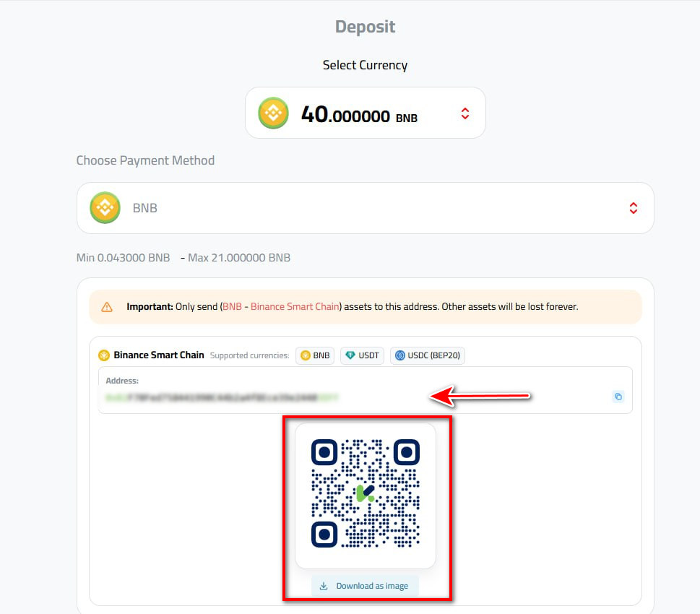Select the USDT supported currency badge icon
Image resolution: width=700 pixels, height=614 pixels.
tap(350, 355)
